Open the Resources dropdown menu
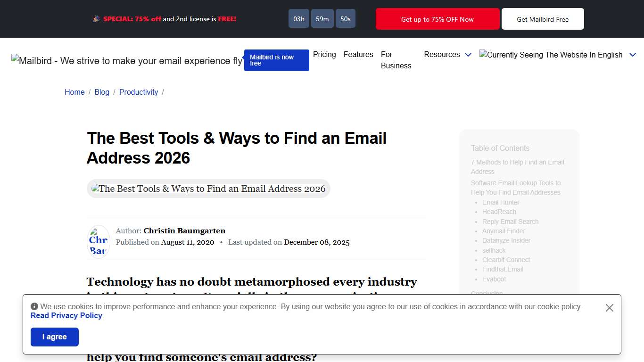This screenshot has width=644, height=362. [441, 55]
